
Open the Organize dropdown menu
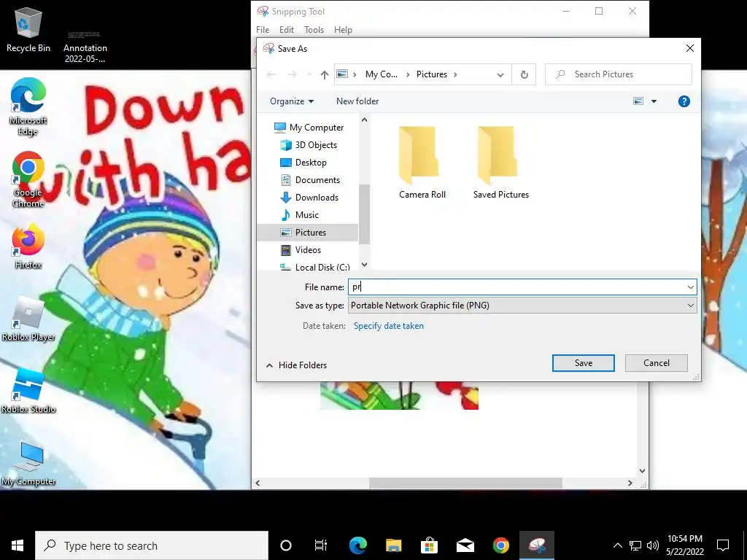[x=292, y=101]
